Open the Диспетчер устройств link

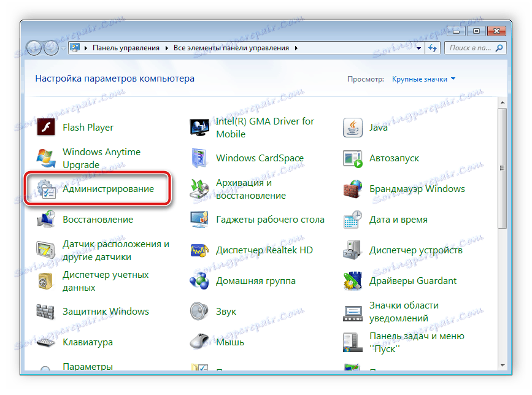pyautogui.click(x=415, y=250)
